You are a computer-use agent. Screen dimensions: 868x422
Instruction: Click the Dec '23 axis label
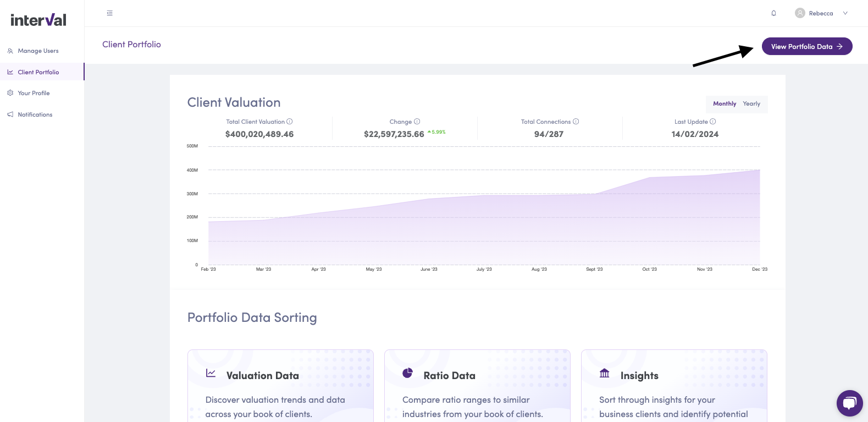pos(760,270)
